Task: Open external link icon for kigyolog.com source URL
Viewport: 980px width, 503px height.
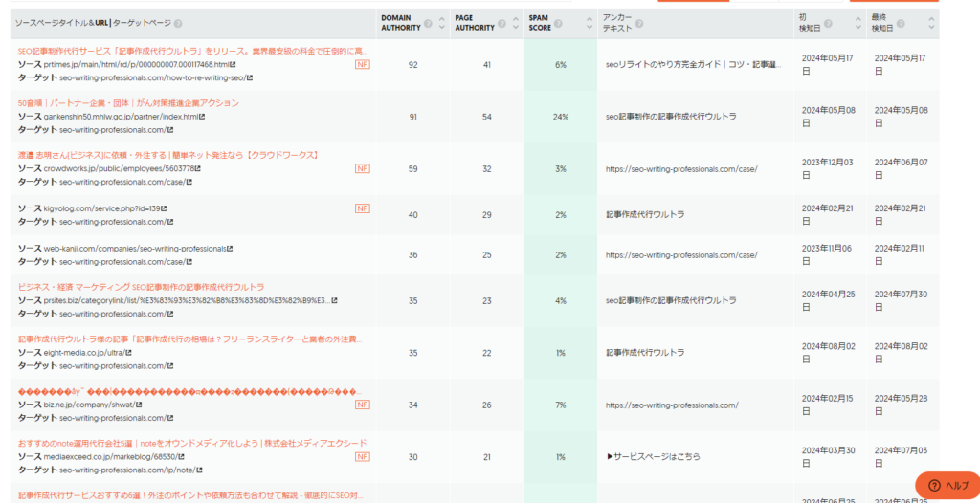Action: click(164, 208)
